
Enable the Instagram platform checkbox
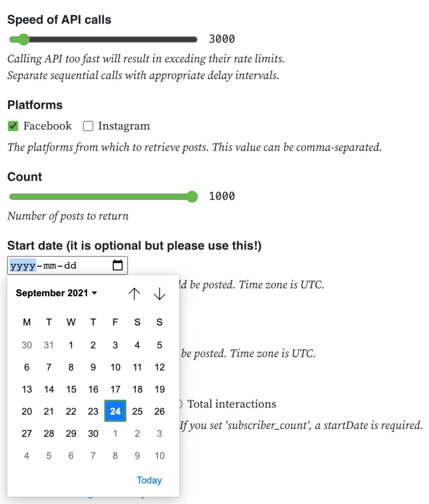(88, 126)
